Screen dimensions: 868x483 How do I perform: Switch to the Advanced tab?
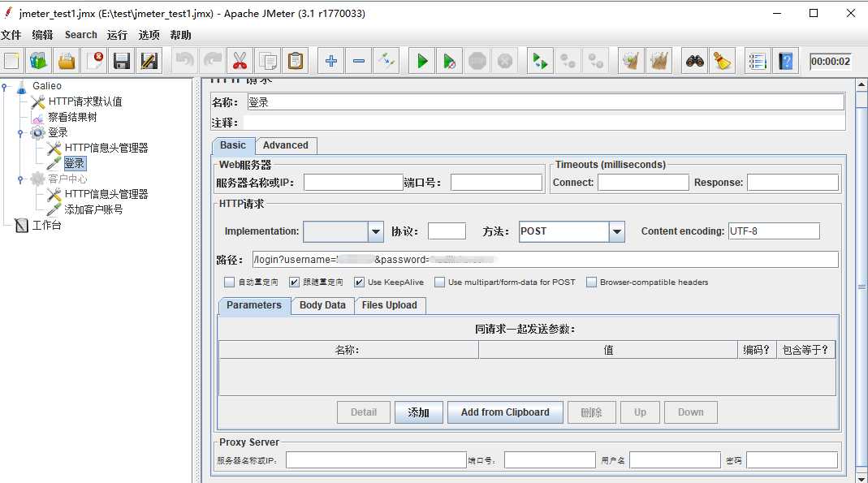click(286, 145)
